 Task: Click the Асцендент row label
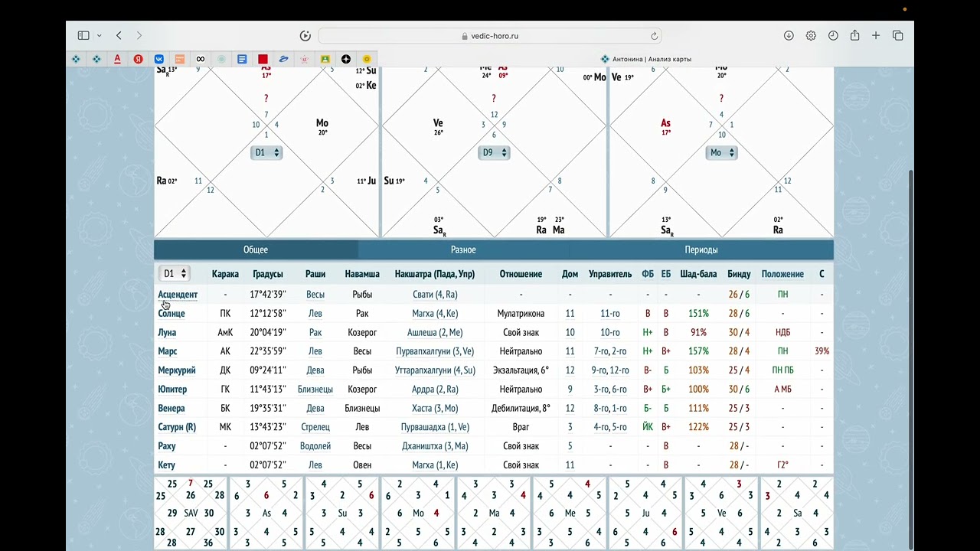(x=178, y=295)
